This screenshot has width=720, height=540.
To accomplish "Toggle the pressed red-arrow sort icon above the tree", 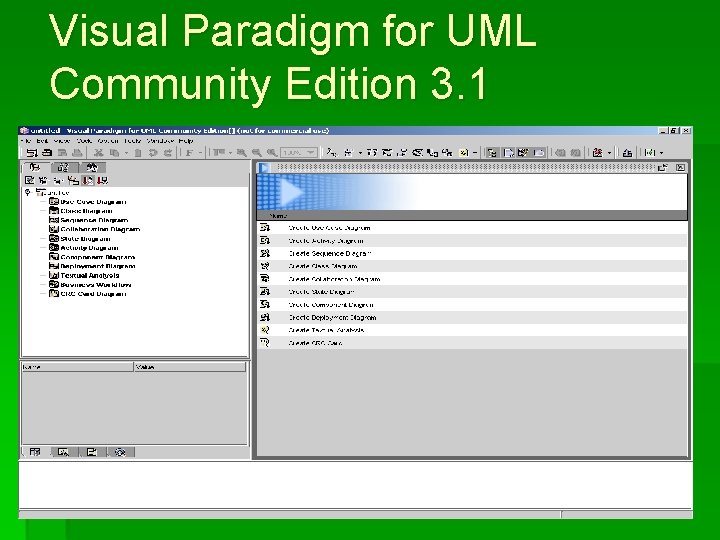I will point(88,180).
